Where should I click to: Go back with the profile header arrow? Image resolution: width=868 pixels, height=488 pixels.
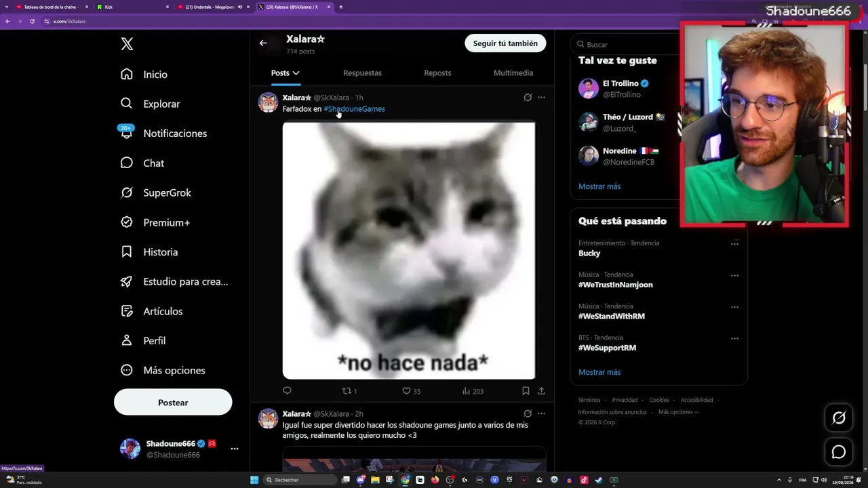[263, 43]
